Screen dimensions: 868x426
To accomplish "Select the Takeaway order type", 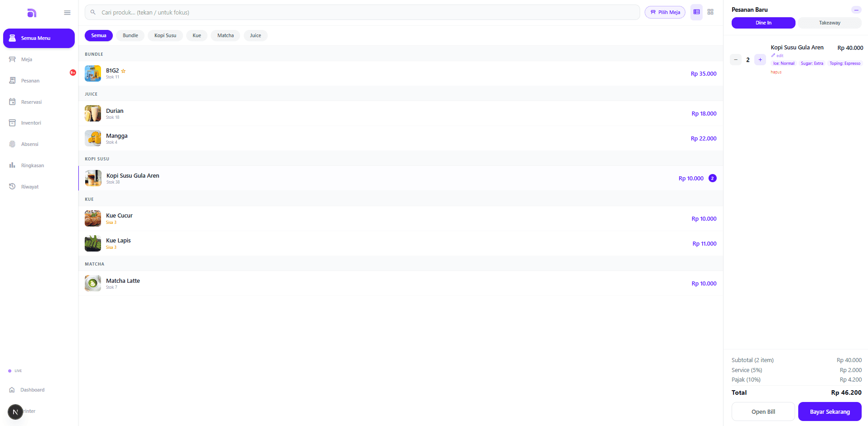I will pyautogui.click(x=829, y=23).
